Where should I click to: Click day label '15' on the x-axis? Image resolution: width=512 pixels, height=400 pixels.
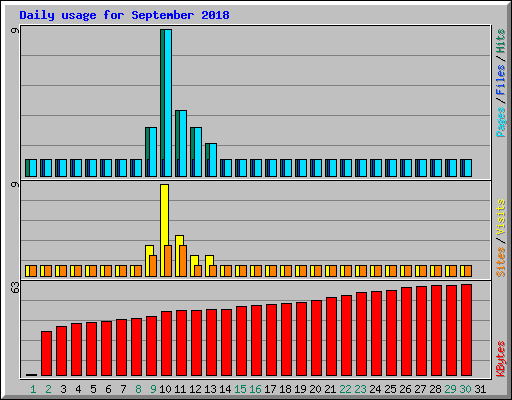click(x=240, y=389)
